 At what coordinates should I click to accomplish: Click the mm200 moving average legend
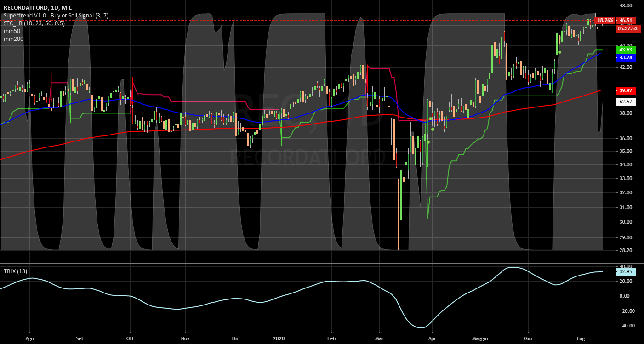13,39
